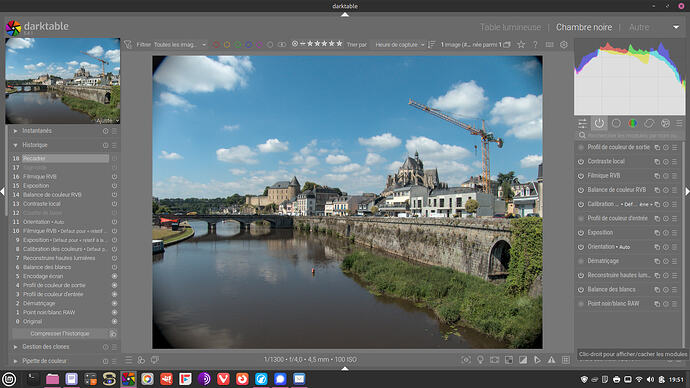Screen dimensions: 690x388
Task: Toggle power icon on history item 16 Filmique RVB
Action: [114, 176]
